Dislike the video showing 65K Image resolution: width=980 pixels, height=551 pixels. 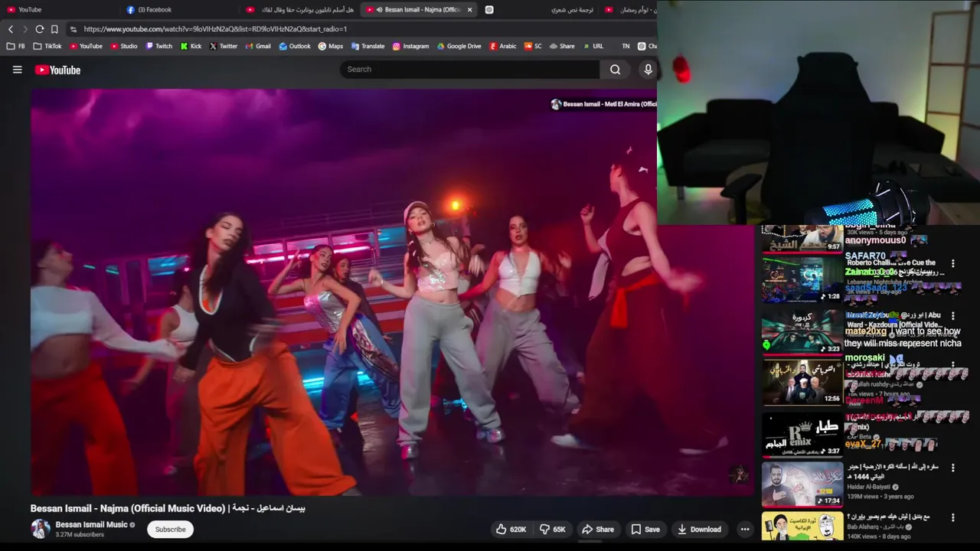coord(552,529)
